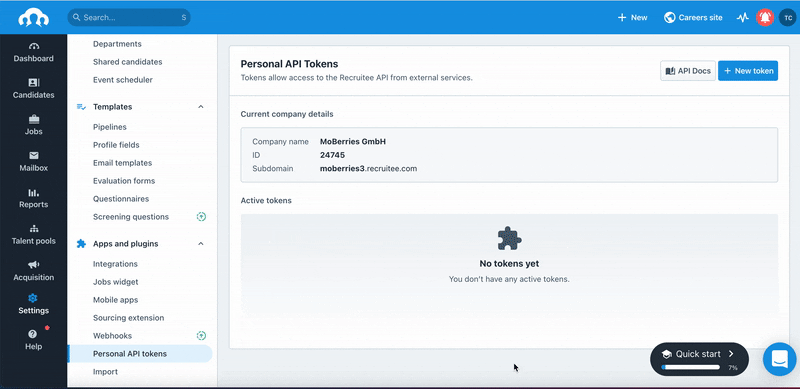Open Webhooks page
The width and height of the screenshot is (800, 389).
tap(112, 335)
